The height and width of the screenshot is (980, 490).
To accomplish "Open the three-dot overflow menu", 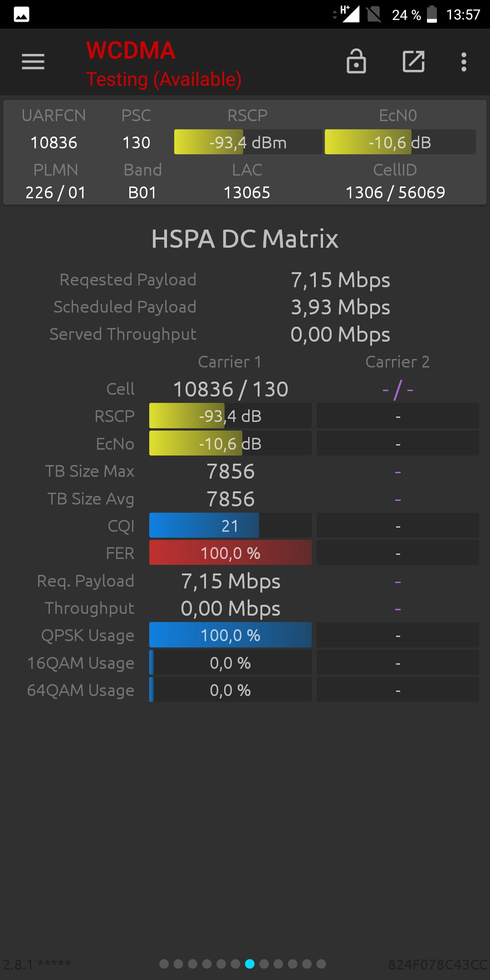I will tap(464, 62).
